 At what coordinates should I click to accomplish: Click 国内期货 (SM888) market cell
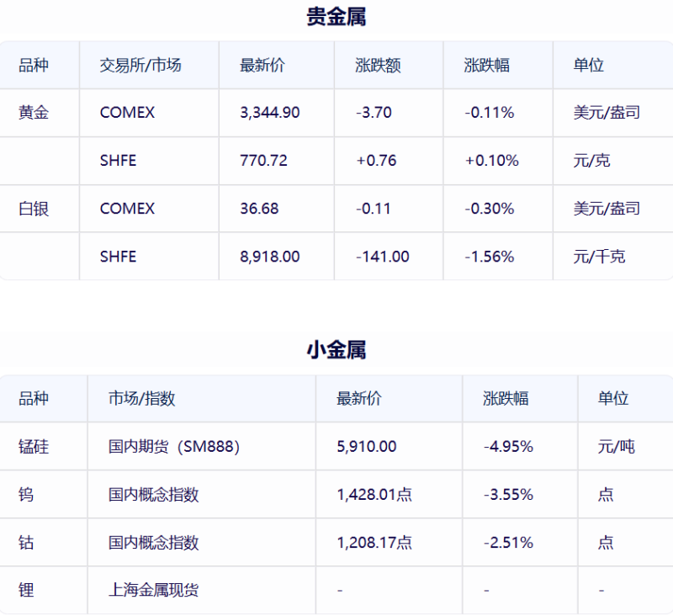174,447
